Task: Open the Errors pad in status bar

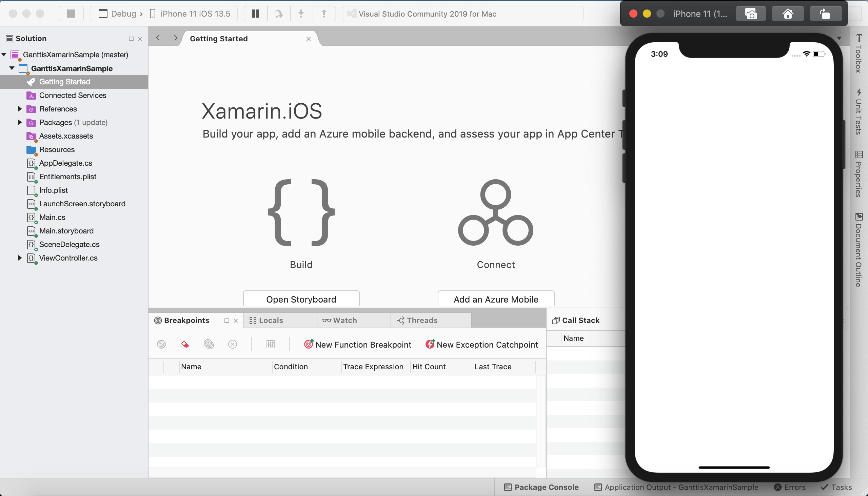Action: 790,487
